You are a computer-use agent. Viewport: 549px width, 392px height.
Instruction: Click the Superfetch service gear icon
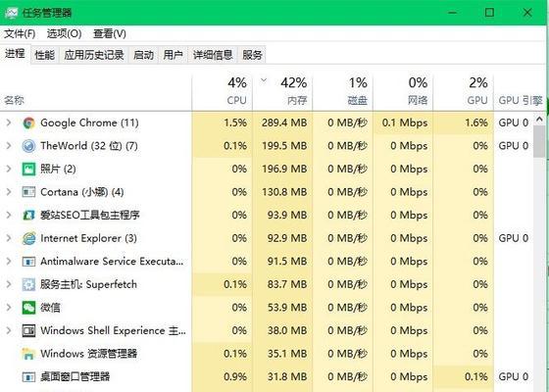click(28, 284)
